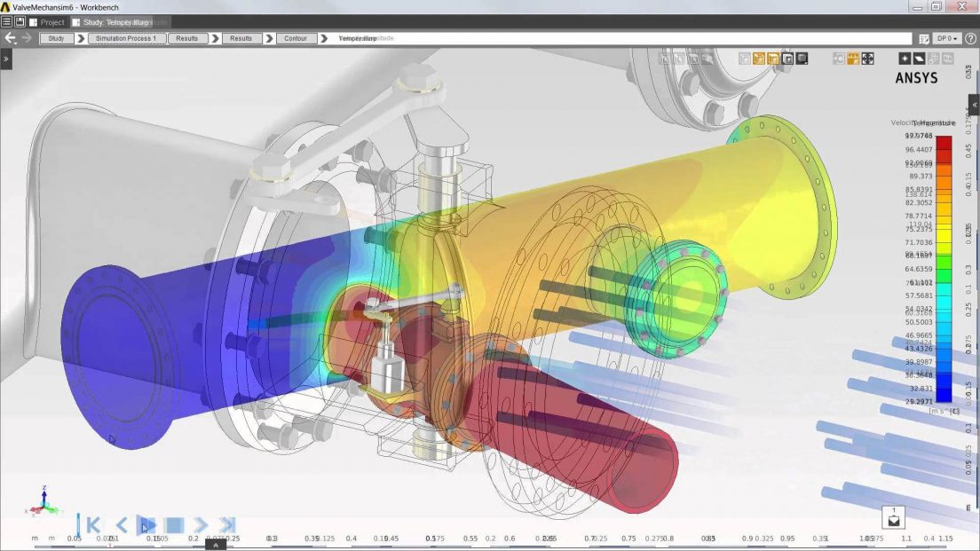Open the orange section plane icon
Image resolution: width=980 pixels, height=551 pixels.
pos(852,58)
